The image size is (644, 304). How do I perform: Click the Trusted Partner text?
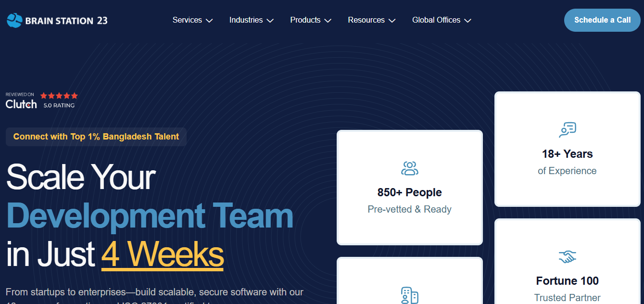pos(568,298)
